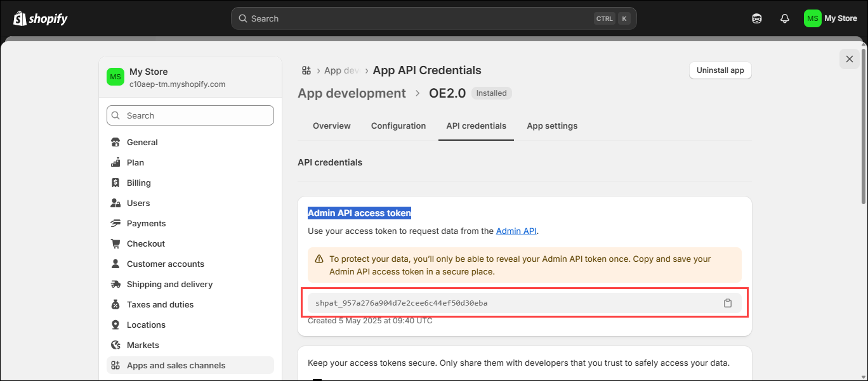Open the My Store account menu

click(831, 18)
